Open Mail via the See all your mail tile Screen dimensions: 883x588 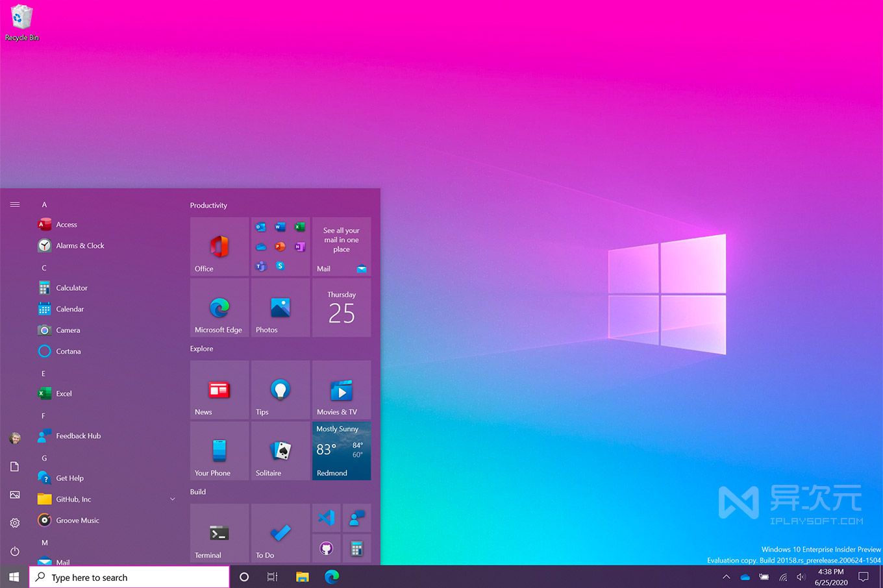pos(341,247)
